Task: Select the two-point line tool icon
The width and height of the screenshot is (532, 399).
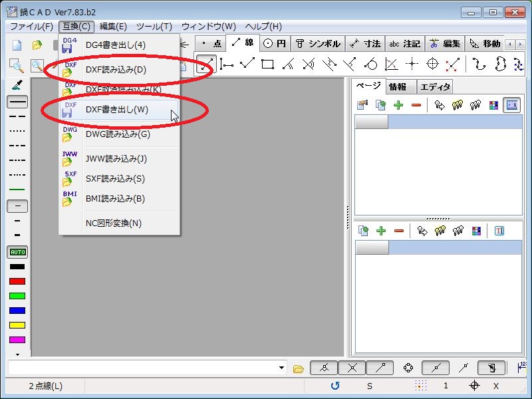Action: [x=206, y=64]
